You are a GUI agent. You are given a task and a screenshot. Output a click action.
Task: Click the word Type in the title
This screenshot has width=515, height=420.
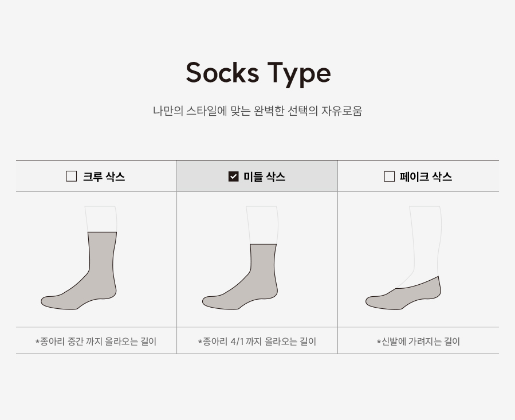point(299,74)
